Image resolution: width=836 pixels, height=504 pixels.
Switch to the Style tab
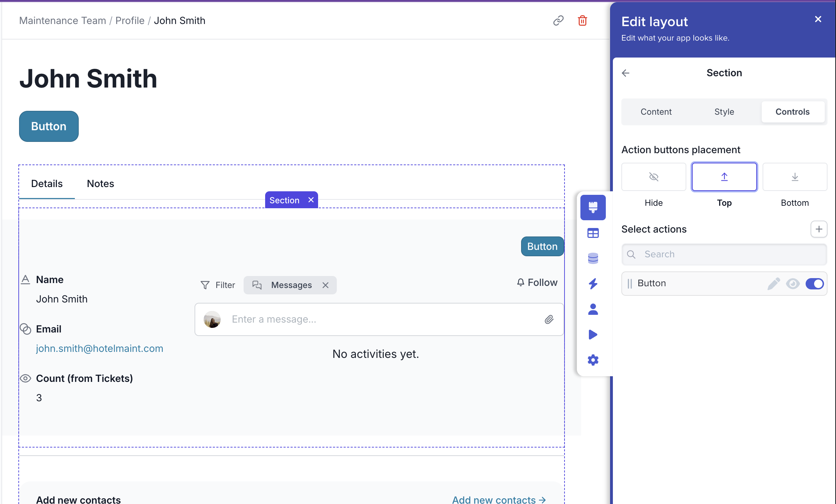[724, 112]
